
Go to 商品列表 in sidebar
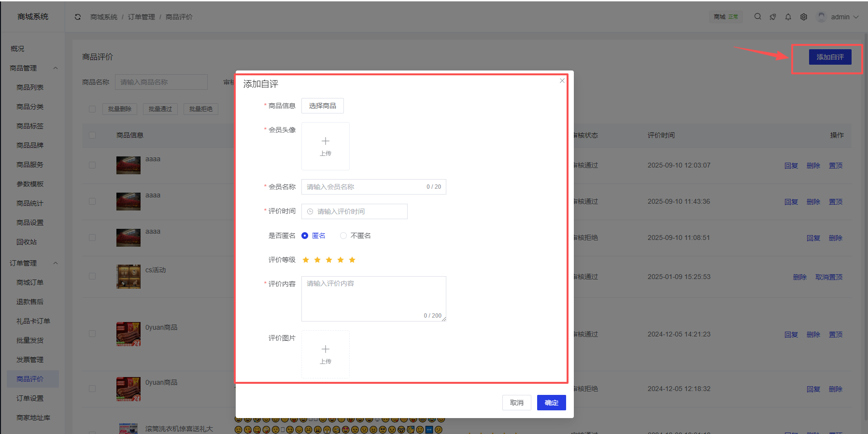30,87
